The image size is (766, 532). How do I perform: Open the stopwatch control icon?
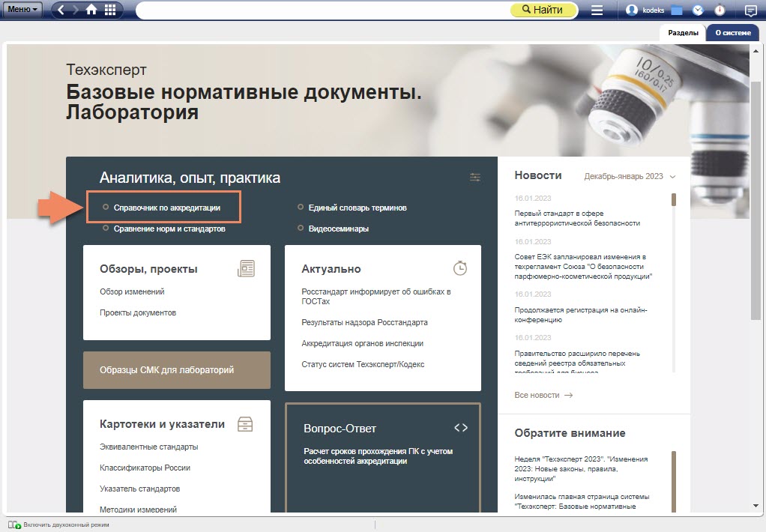(x=720, y=10)
